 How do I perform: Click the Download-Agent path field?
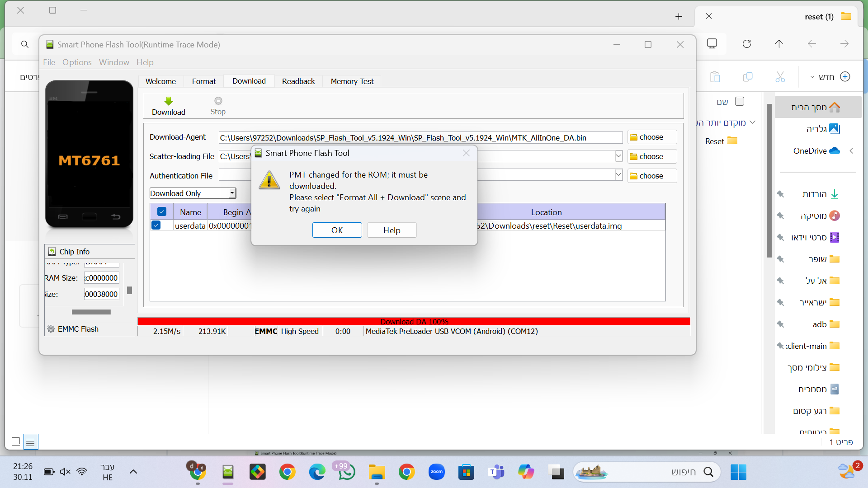coord(420,137)
